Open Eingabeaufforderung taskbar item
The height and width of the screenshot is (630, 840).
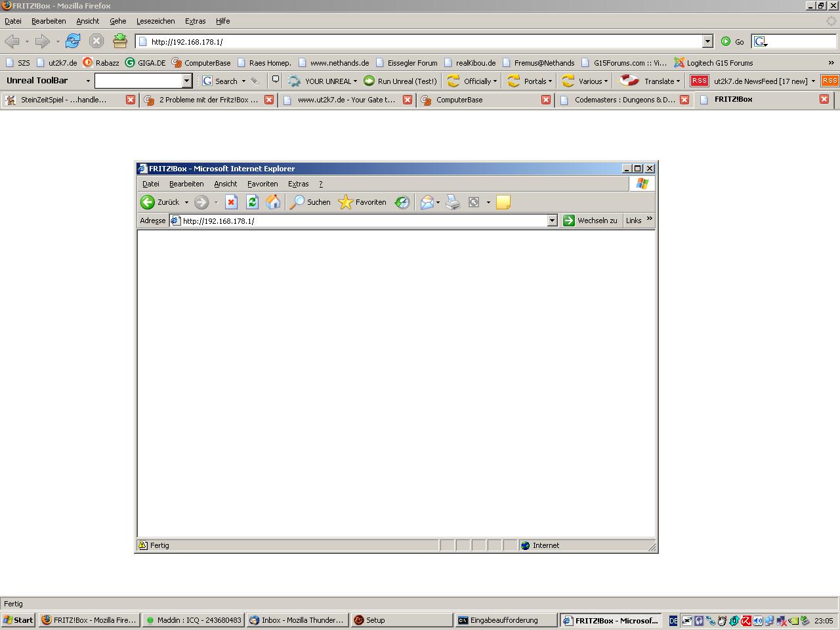coord(505,620)
